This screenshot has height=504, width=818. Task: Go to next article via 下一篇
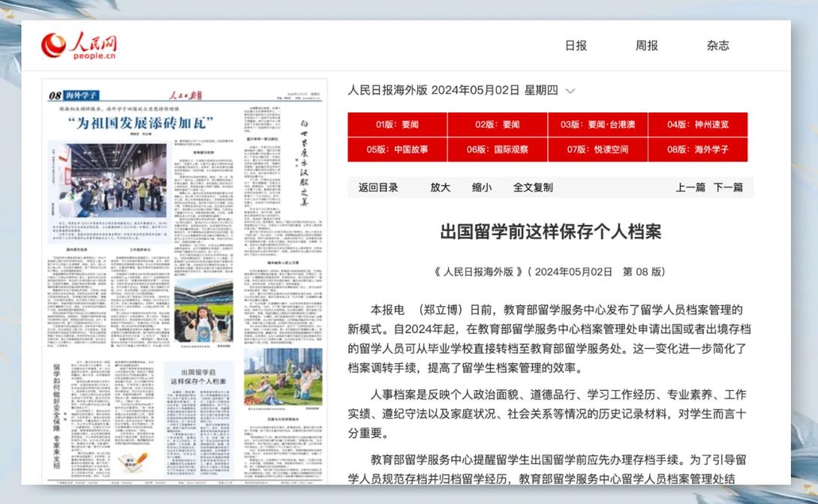pyautogui.click(x=728, y=187)
